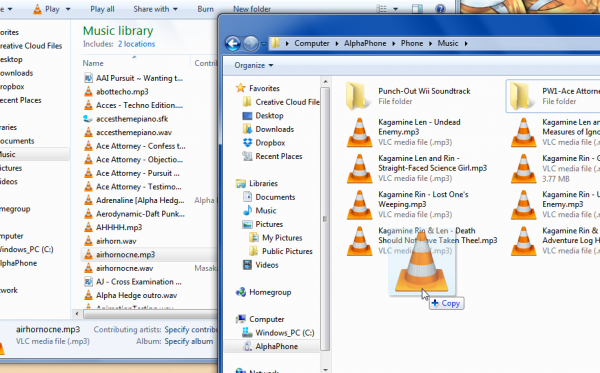The height and width of the screenshot is (373, 600).
Task: Select airhornocne.wav in Music library
Action: point(119,268)
